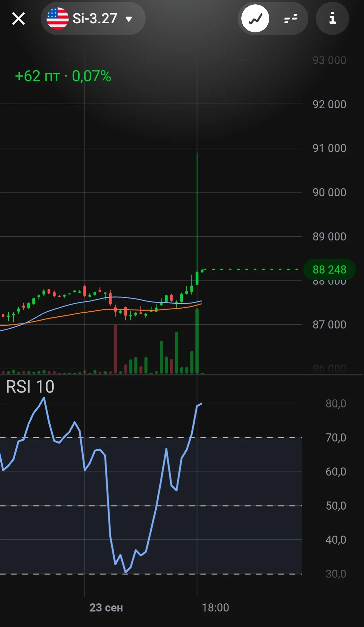Tap the current price label 88 248
Image resolution: width=364 pixels, height=627 pixels.
tap(329, 269)
